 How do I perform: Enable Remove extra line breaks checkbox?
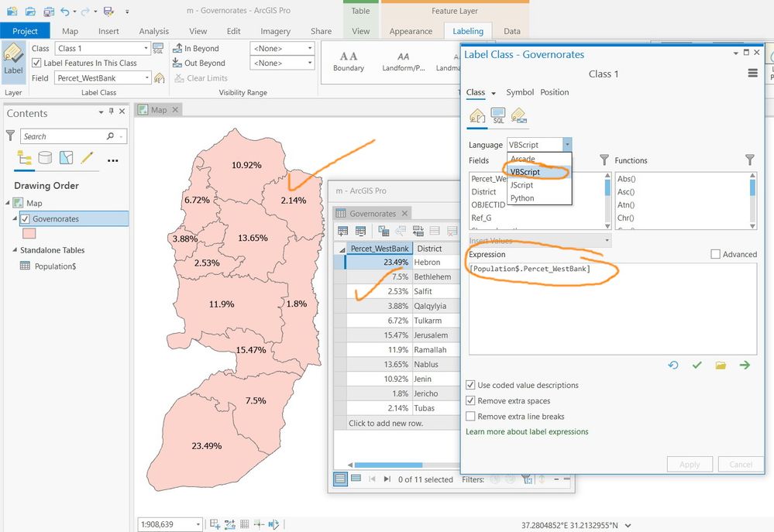[470, 416]
